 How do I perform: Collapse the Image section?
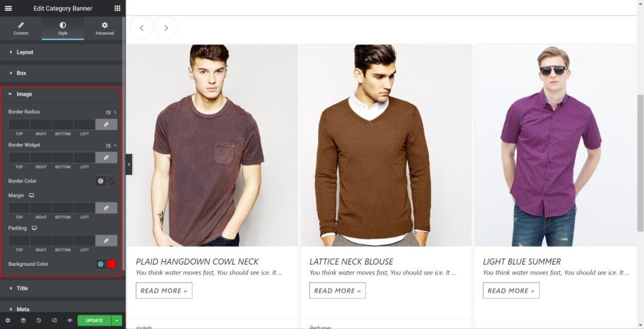[24, 94]
